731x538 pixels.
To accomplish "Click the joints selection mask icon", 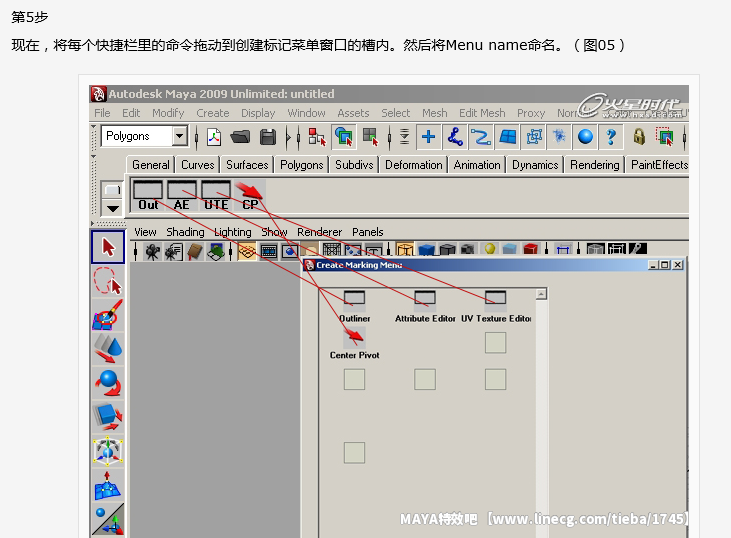I will (x=455, y=137).
